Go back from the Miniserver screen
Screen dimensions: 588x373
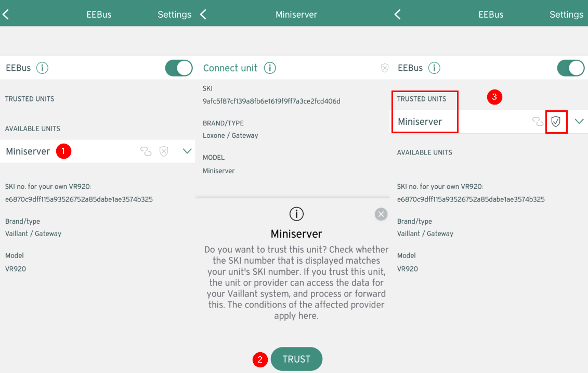[203, 15]
